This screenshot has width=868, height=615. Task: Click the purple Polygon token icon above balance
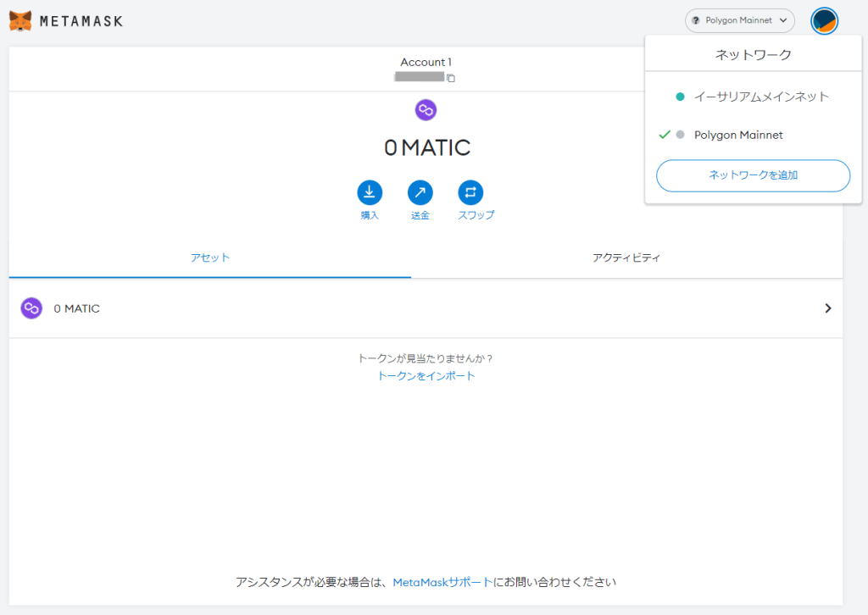tap(426, 110)
